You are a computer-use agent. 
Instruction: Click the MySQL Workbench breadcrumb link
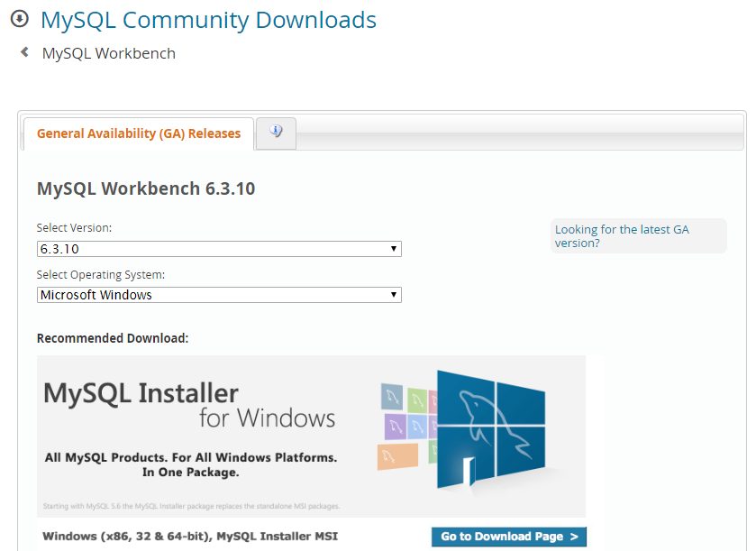tap(108, 53)
